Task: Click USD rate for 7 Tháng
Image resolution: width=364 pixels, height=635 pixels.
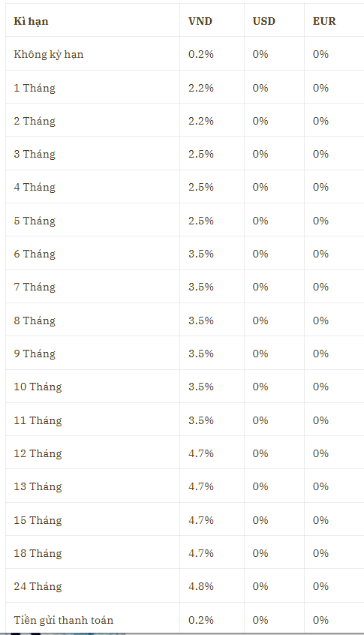Action: click(260, 287)
